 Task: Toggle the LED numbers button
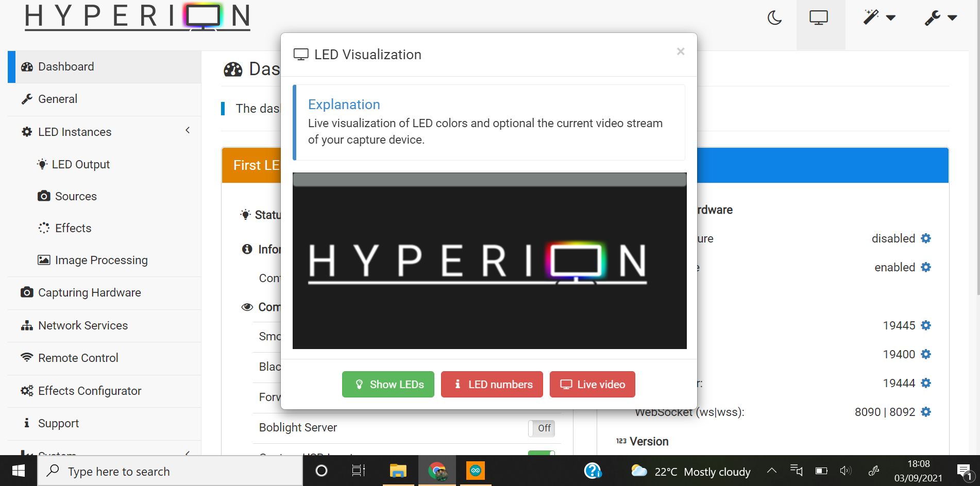coord(492,385)
